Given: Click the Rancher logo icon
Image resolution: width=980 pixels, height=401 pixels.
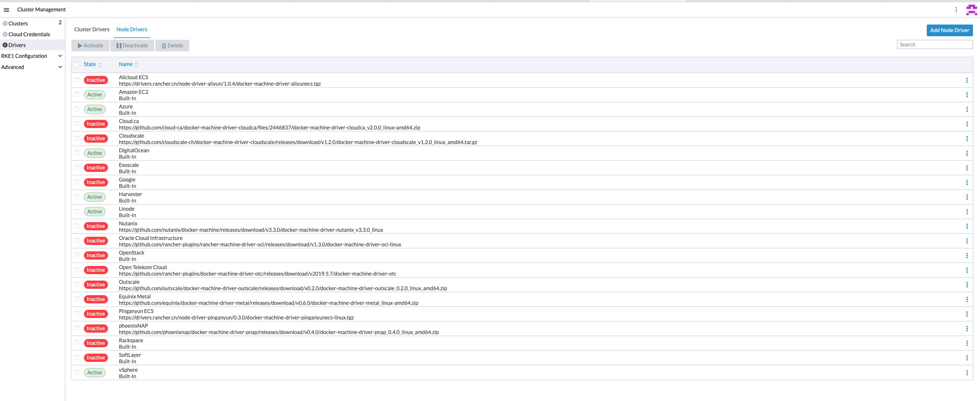Looking at the screenshot, I should pyautogui.click(x=971, y=10).
